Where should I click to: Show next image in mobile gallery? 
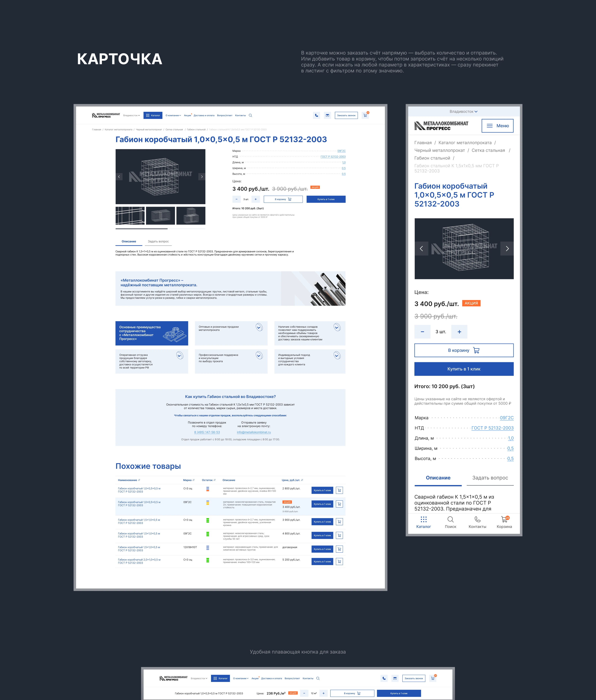point(507,249)
